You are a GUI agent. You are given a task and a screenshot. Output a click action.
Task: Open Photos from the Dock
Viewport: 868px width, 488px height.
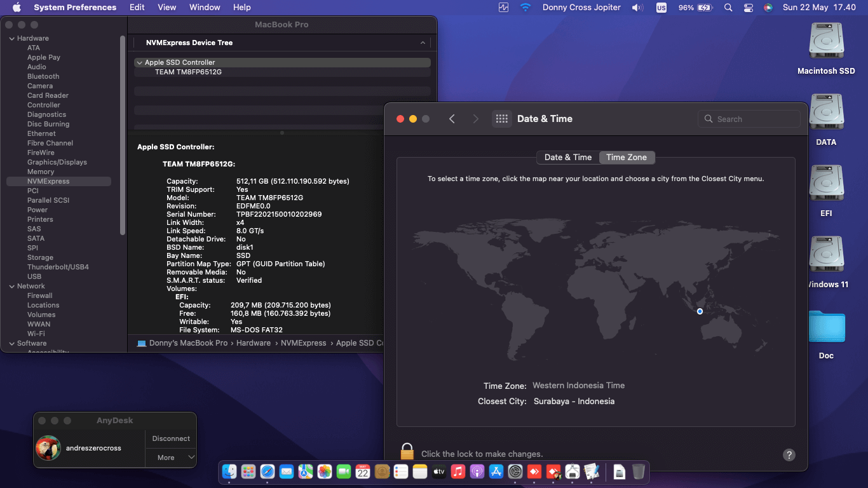pos(325,471)
